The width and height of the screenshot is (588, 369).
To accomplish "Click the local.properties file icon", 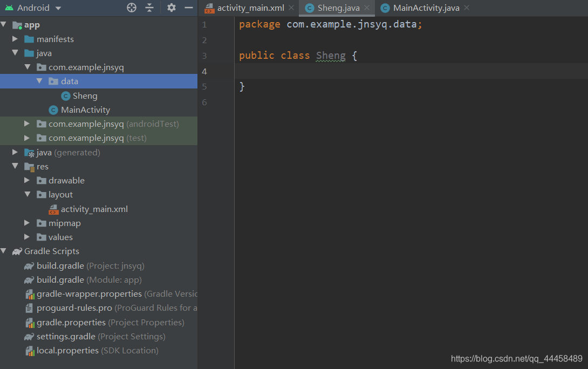I will tap(30, 351).
